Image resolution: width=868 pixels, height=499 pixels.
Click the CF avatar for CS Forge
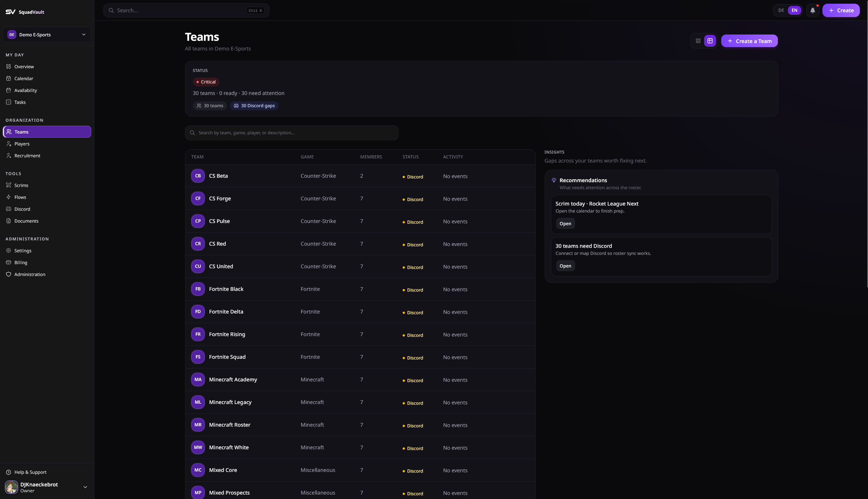coord(198,198)
